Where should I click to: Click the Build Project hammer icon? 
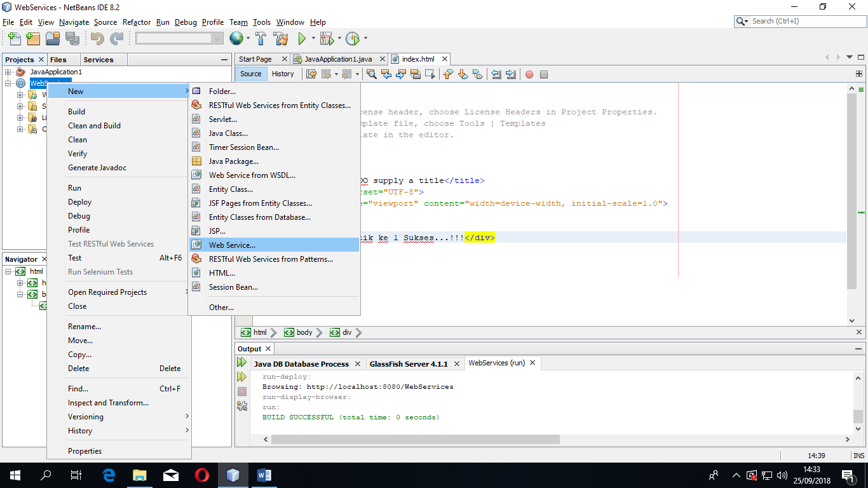(261, 39)
